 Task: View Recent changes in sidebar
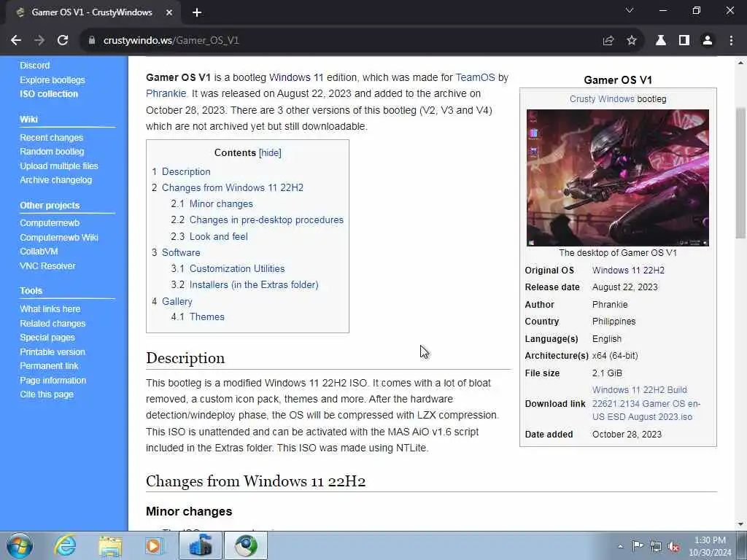coord(52,138)
